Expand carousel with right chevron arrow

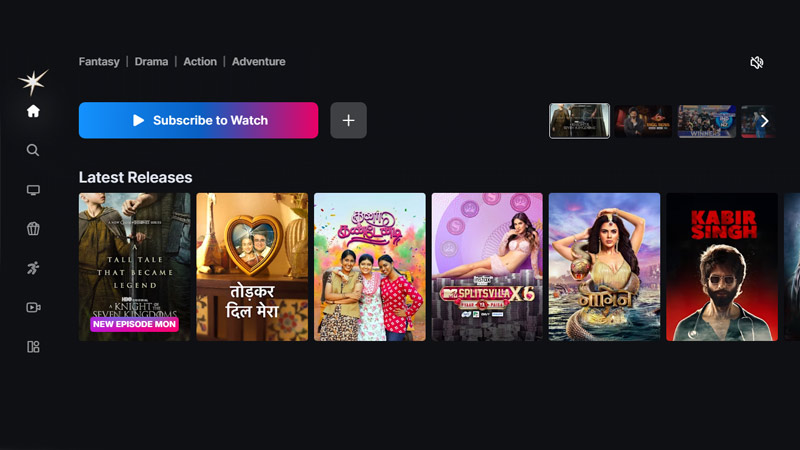coord(764,121)
